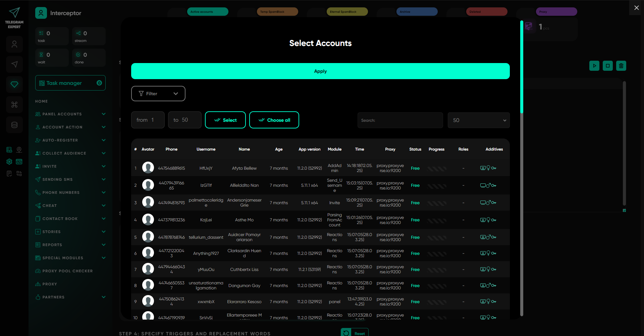The image size is (644, 336).
Task: Open the 50 rows-per-page dropdown
Action: (x=478, y=120)
